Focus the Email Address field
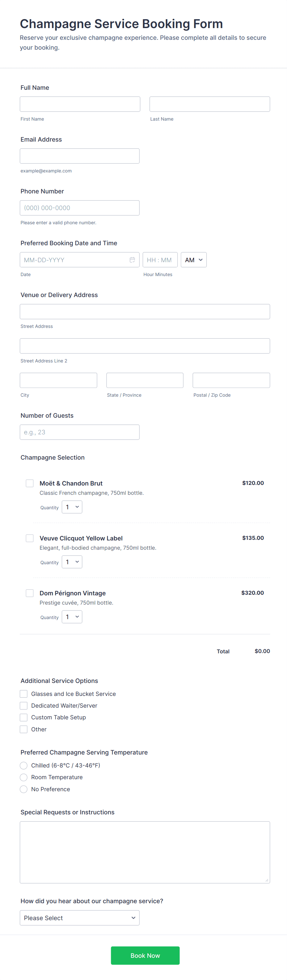Viewport: 287px width, 980px height. tap(80, 156)
